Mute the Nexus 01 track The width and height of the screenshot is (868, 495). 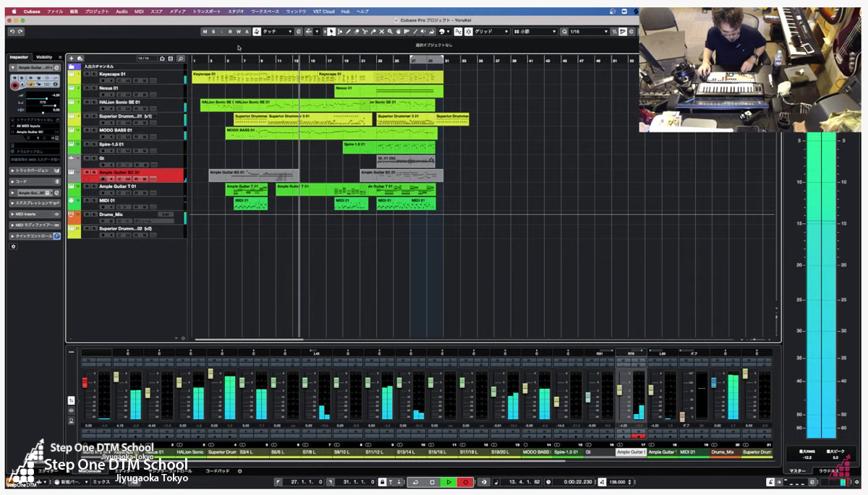86,88
